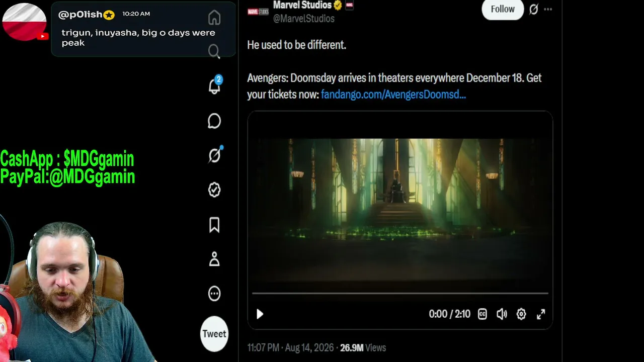
Task: Click the CashApp : $MDGgamin overlay text
Action: click(67, 159)
